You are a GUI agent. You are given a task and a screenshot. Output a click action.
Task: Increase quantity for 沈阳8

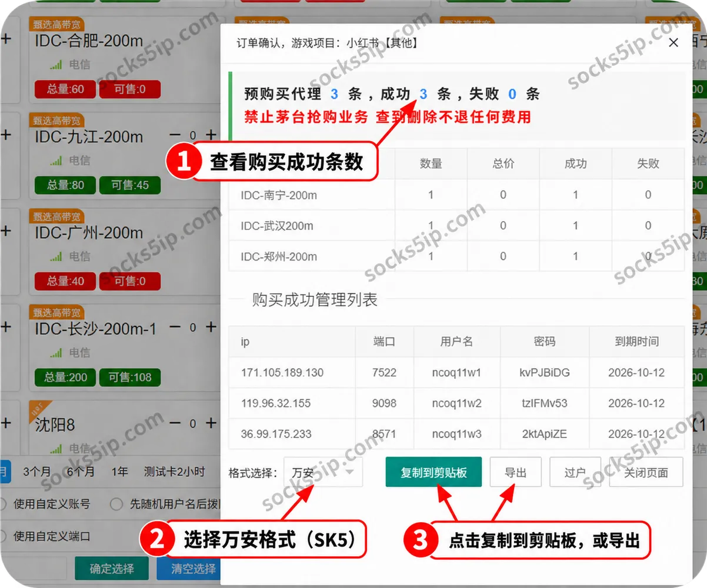[x=211, y=423]
